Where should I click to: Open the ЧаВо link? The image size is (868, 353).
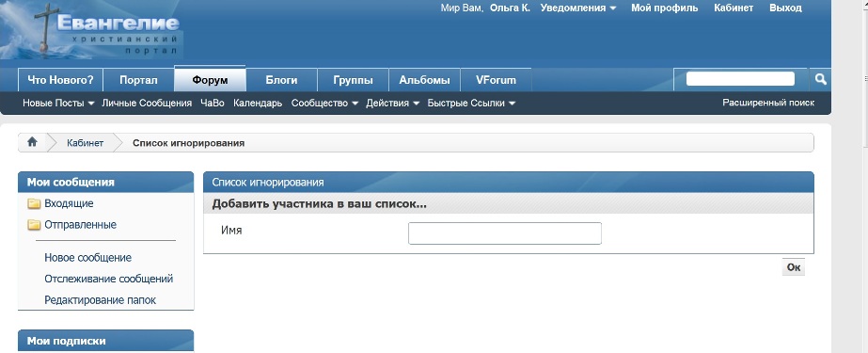click(x=213, y=103)
